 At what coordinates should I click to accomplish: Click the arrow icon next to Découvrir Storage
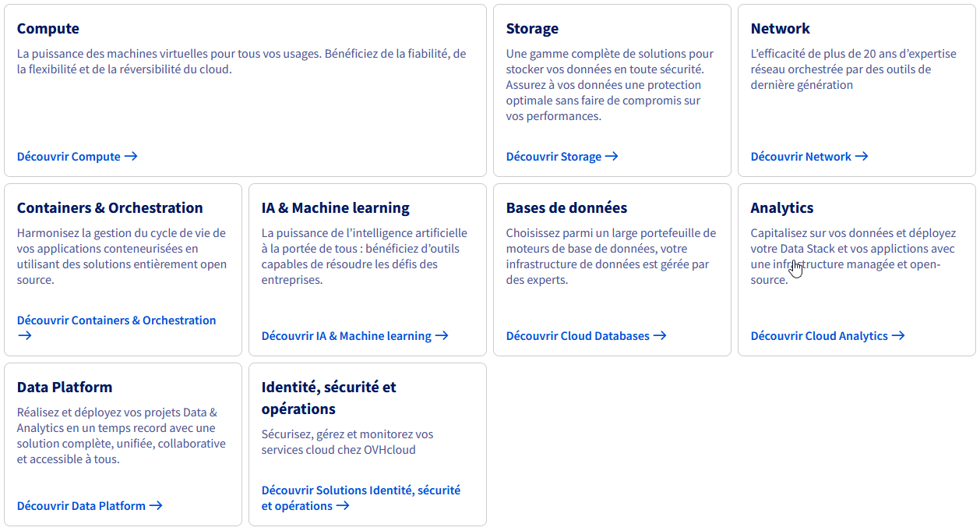click(612, 156)
